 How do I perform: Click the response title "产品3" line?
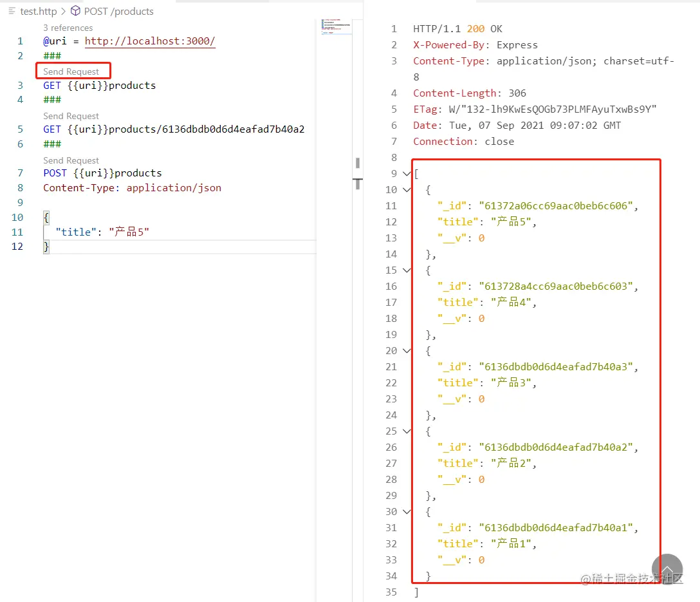[x=486, y=382]
